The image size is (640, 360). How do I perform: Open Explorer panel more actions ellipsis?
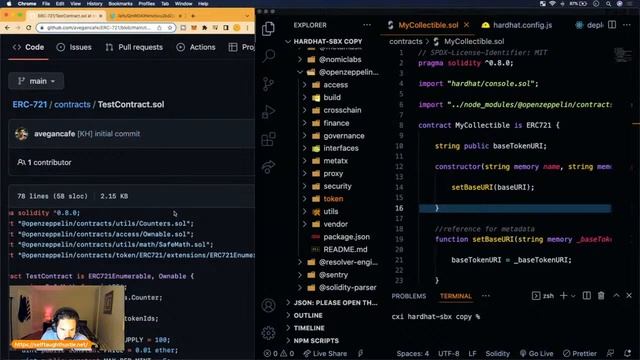(x=367, y=25)
